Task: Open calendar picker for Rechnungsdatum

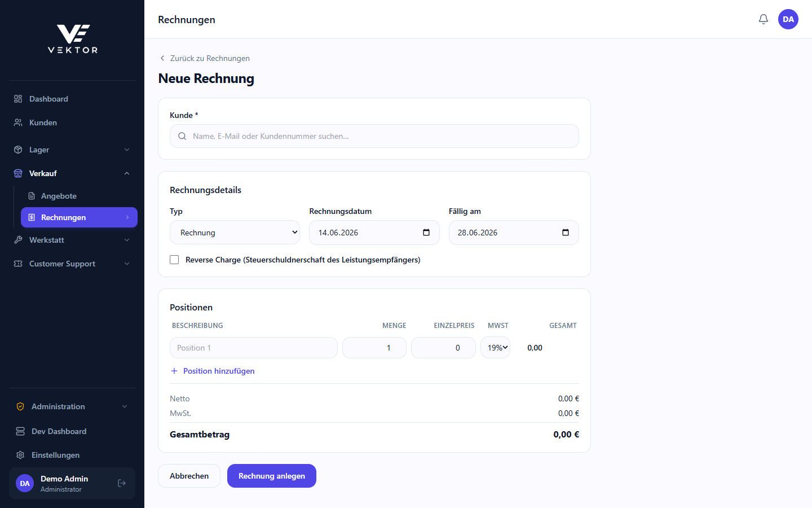Action: tap(426, 233)
